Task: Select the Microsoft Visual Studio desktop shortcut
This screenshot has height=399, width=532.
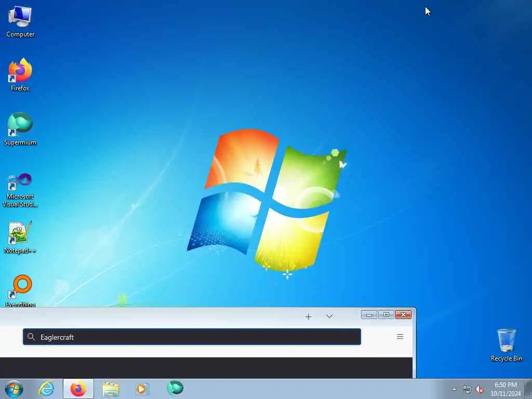Action: click(x=20, y=190)
